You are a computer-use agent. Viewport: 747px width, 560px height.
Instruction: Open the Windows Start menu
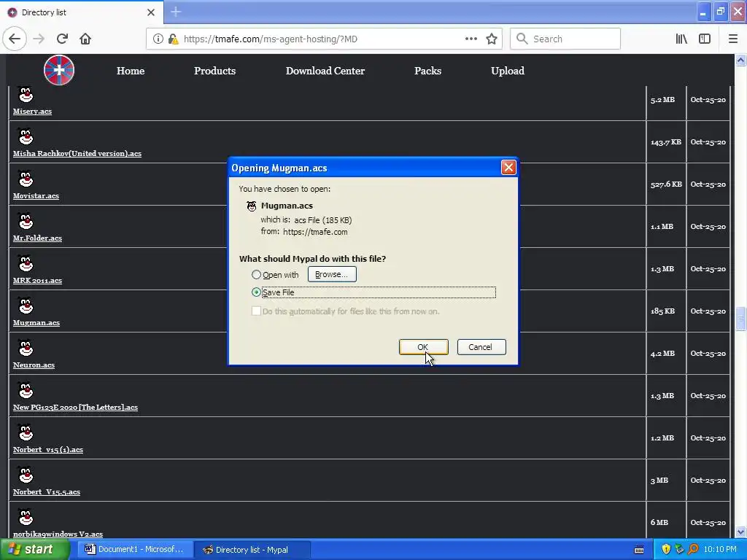pos(35,550)
